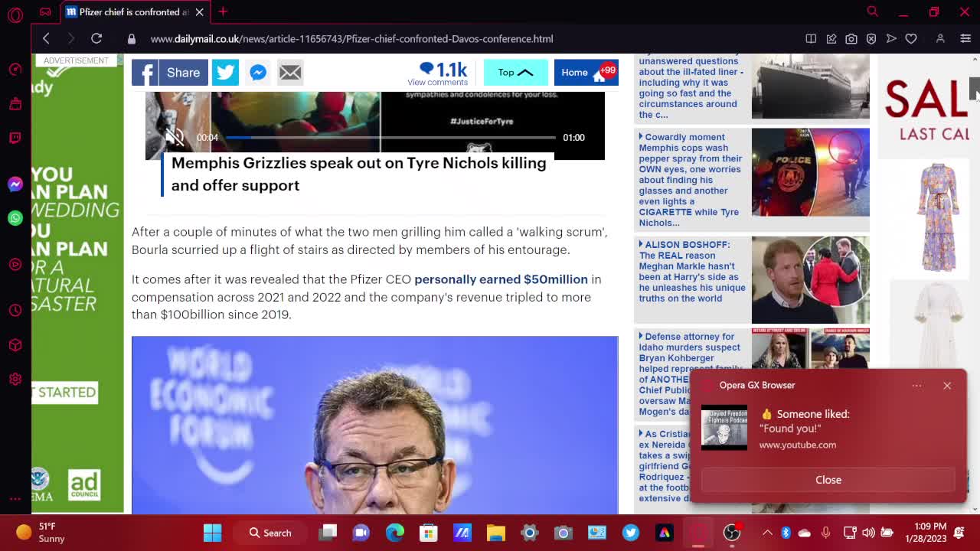Open reader/split view icon in address bar
The height and width of the screenshot is (551, 980).
[x=811, y=38]
